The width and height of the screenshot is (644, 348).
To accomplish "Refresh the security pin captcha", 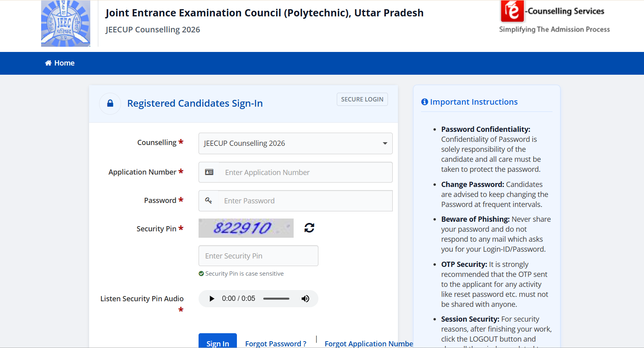I will (x=309, y=228).
